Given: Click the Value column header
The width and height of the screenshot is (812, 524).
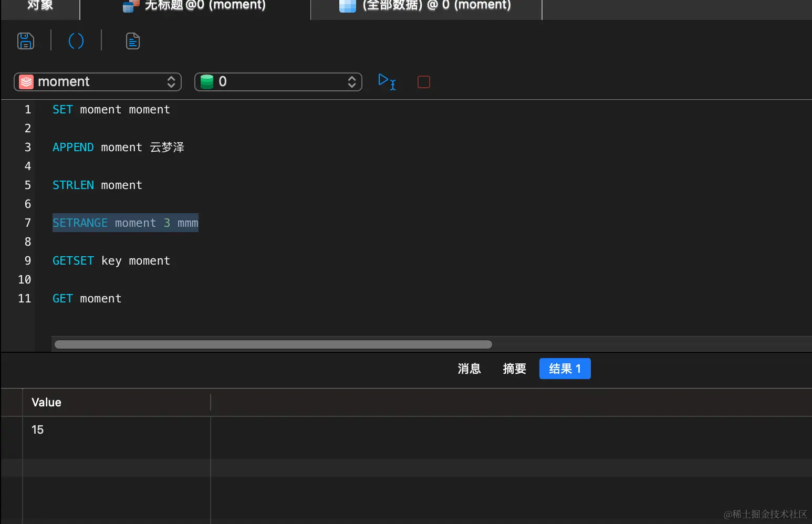Looking at the screenshot, I should (117, 402).
